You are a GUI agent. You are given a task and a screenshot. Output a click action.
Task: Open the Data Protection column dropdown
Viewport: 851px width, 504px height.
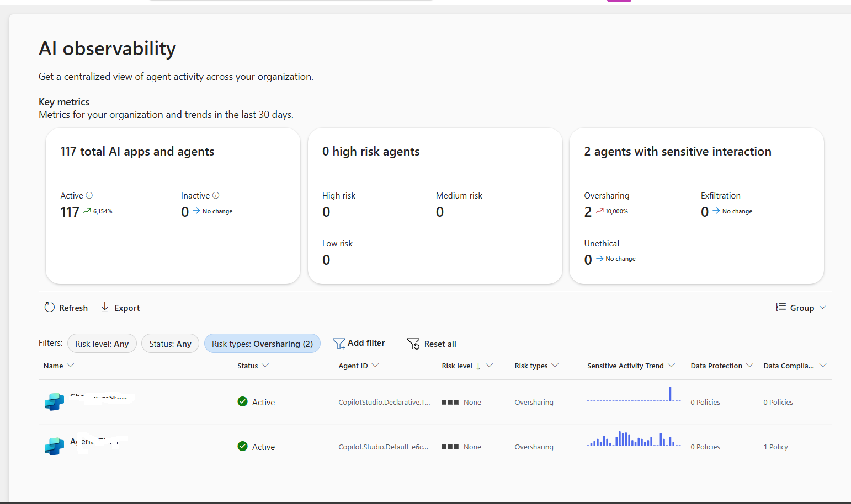click(749, 366)
